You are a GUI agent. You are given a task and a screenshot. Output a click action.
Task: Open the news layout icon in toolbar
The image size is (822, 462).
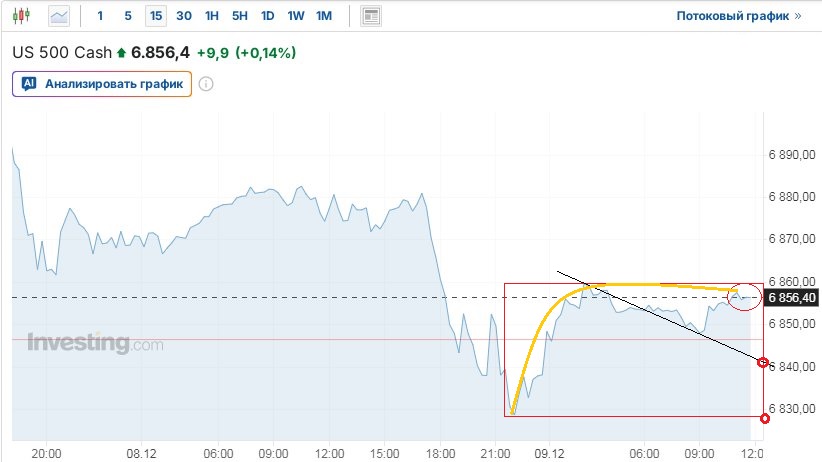[371, 16]
